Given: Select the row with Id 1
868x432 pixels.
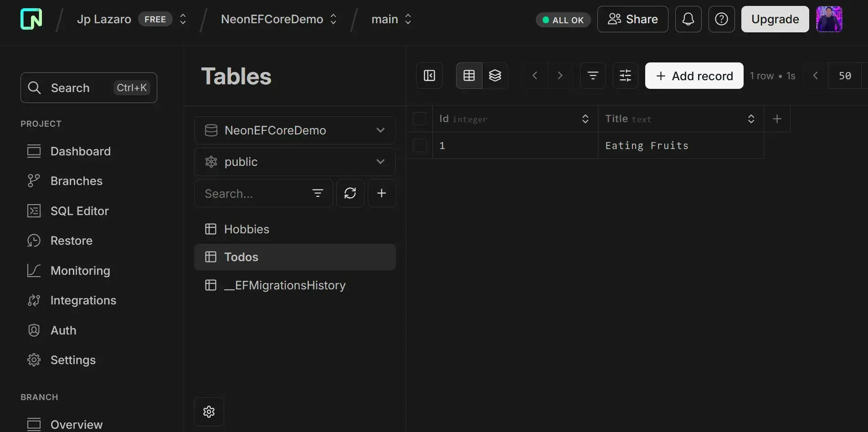Looking at the screenshot, I should pyautogui.click(x=419, y=146).
